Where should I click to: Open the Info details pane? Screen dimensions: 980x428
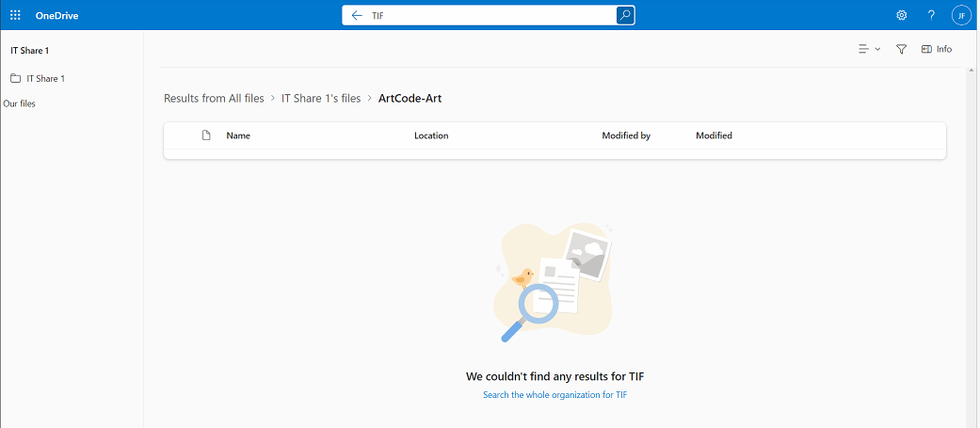pos(937,49)
